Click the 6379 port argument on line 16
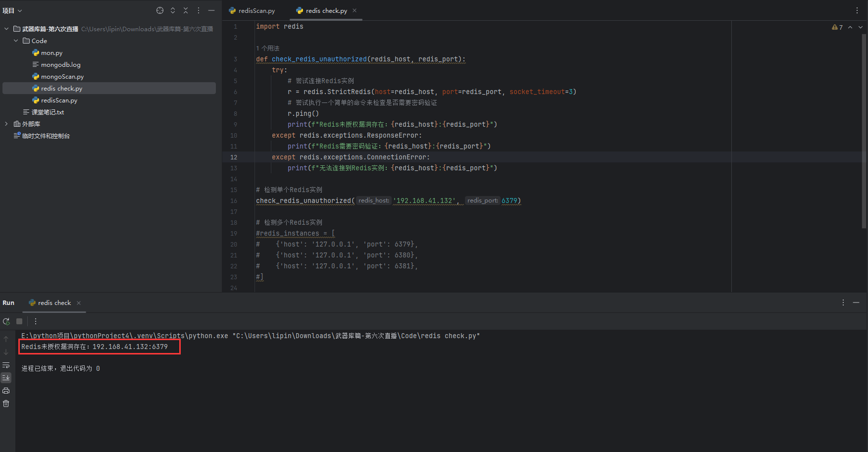 click(x=509, y=201)
